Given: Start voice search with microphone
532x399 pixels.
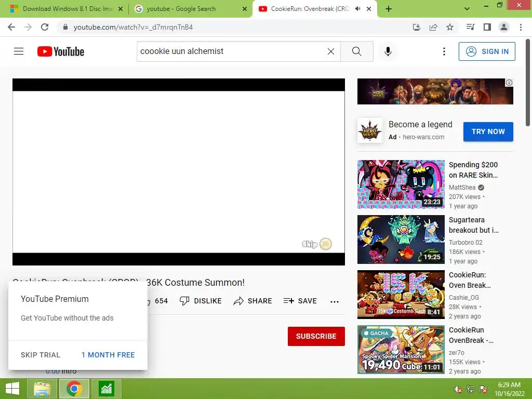Looking at the screenshot, I should click(x=388, y=51).
